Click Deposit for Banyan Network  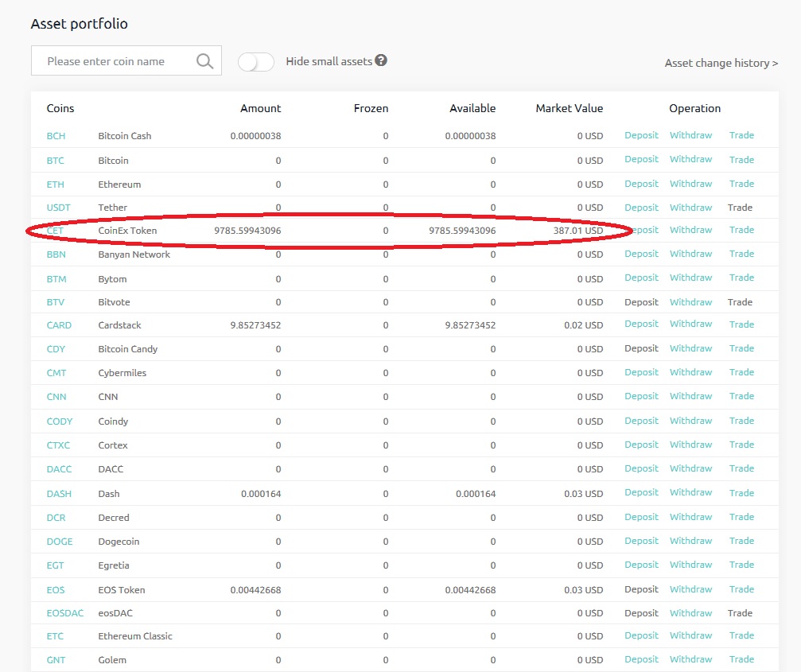[641, 254]
